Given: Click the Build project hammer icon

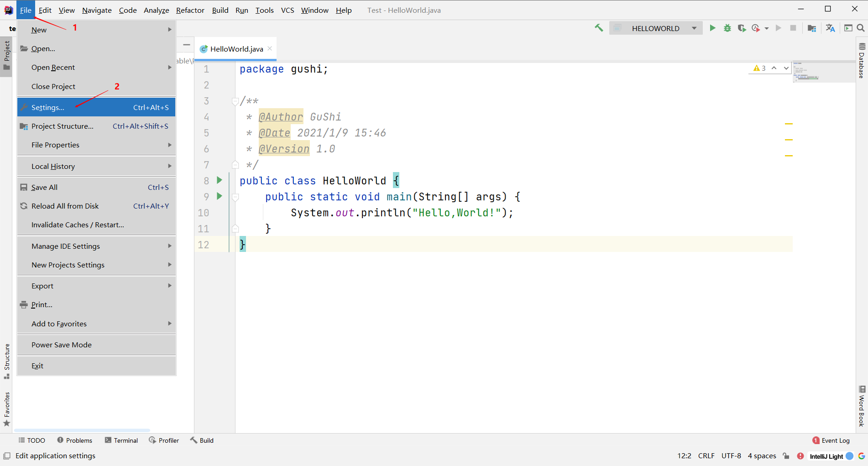Looking at the screenshot, I should point(599,28).
